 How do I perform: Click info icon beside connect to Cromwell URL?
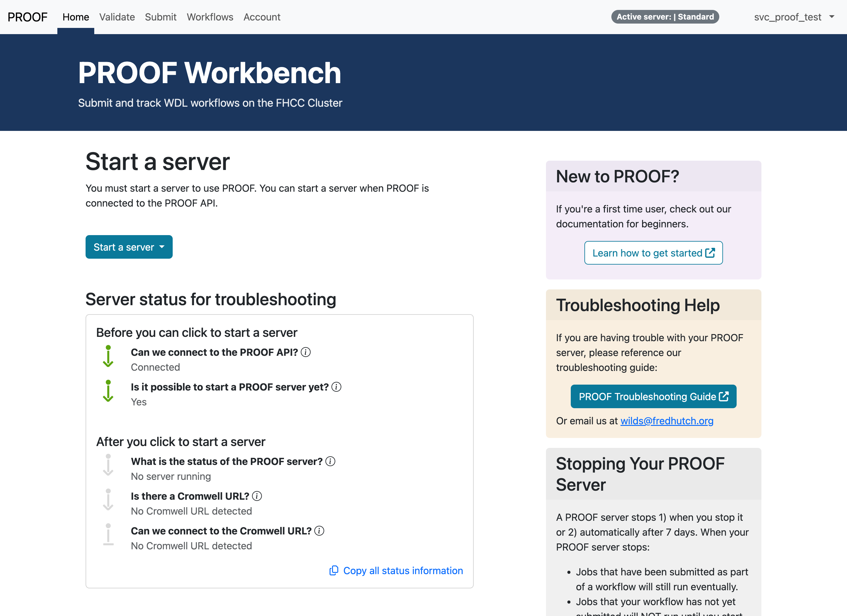point(319,531)
